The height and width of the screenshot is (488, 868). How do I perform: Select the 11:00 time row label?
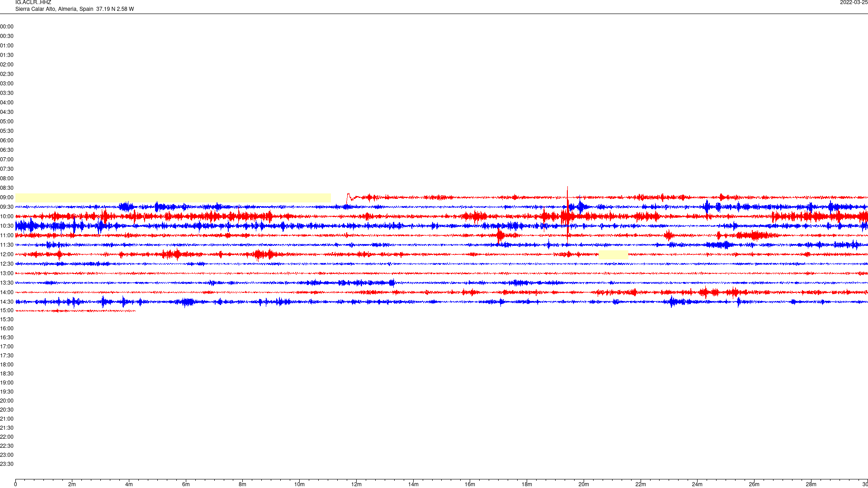(7, 235)
